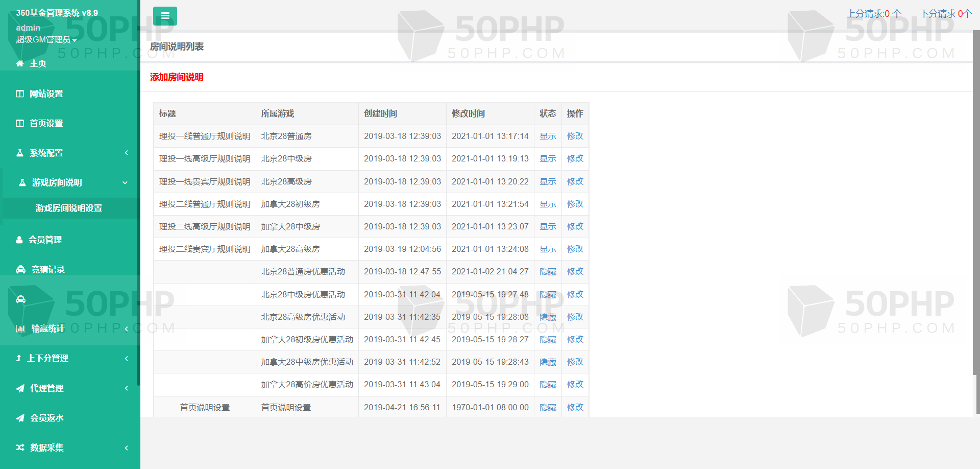Open the 会员返水 menu item
Screen dimensions: 980x469
pos(47,418)
